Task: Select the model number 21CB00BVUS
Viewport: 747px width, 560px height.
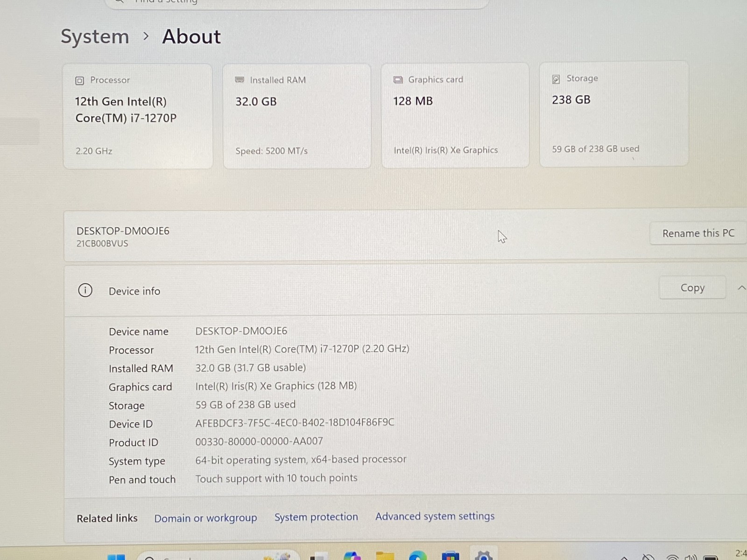Action: click(102, 243)
